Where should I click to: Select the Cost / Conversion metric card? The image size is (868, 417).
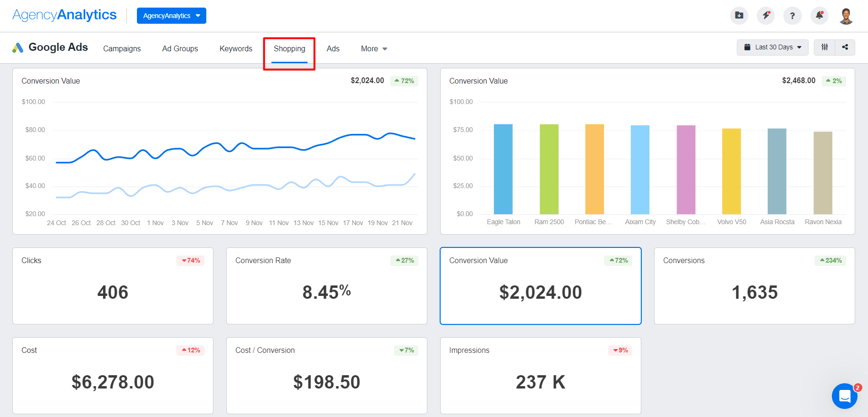(327, 376)
